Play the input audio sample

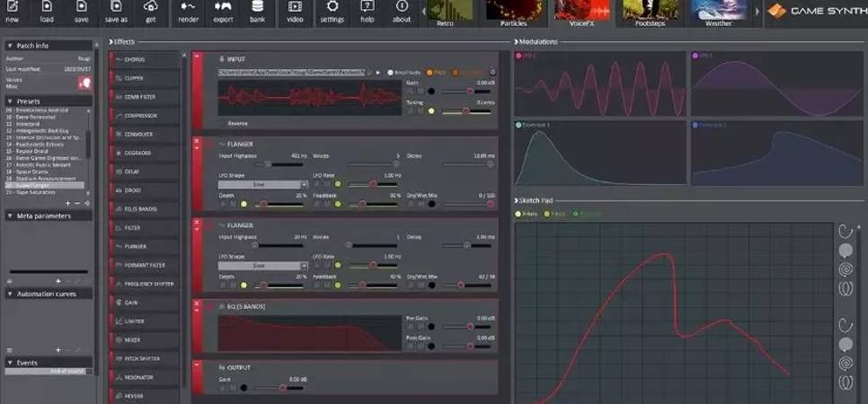[377, 72]
